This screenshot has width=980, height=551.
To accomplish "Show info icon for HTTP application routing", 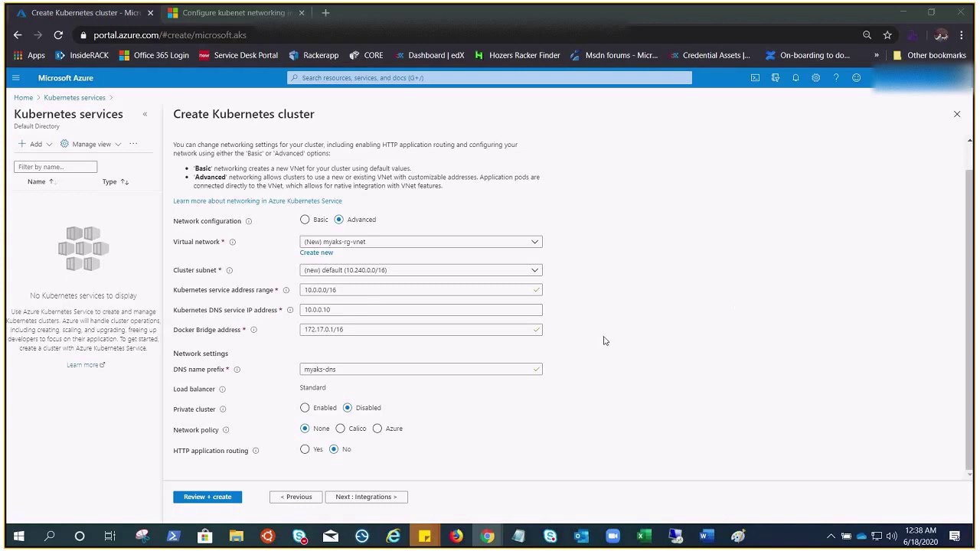I will pos(256,451).
